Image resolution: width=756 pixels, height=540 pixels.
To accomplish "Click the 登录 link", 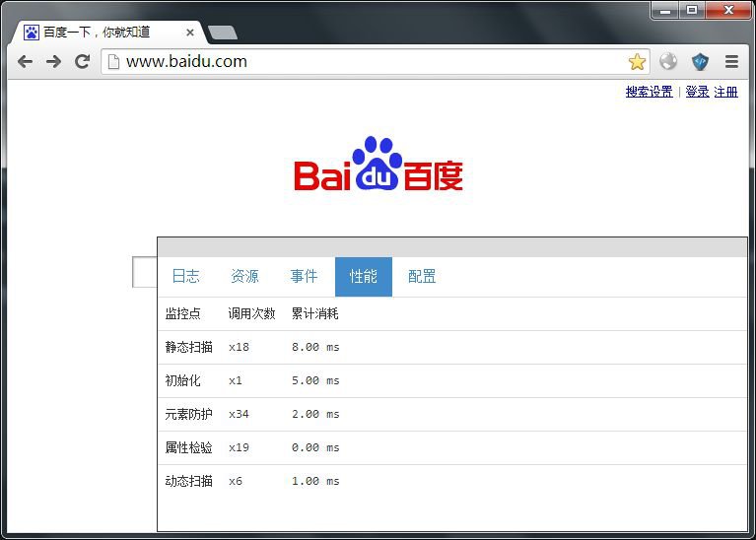I will point(697,92).
